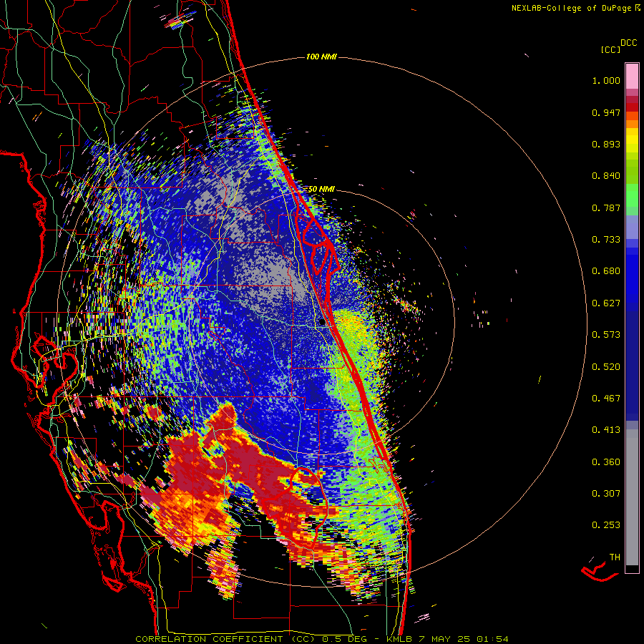This screenshot has width=644, height=644.
Task: Click the 0.947 legend value
Action: point(606,112)
